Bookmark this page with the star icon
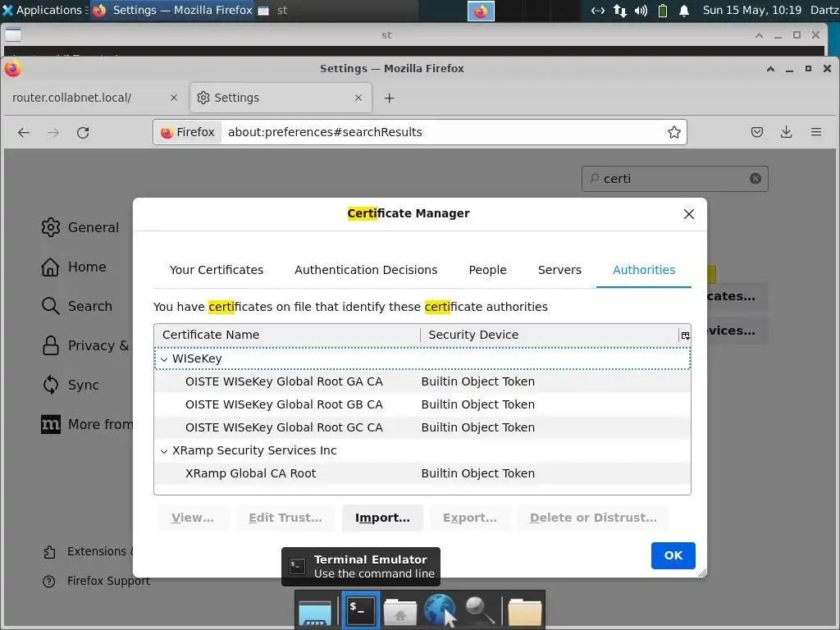The width and height of the screenshot is (840, 630). click(674, 132)
